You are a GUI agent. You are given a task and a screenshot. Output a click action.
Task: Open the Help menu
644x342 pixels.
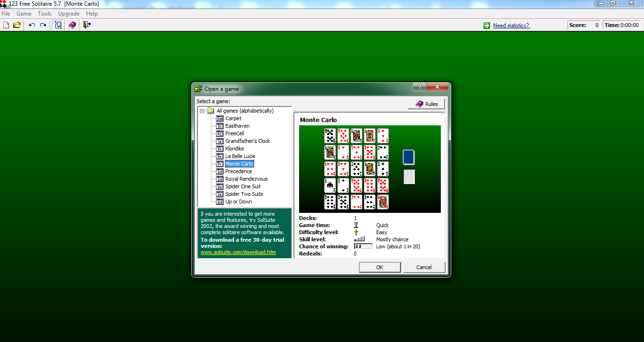(92, 14)
